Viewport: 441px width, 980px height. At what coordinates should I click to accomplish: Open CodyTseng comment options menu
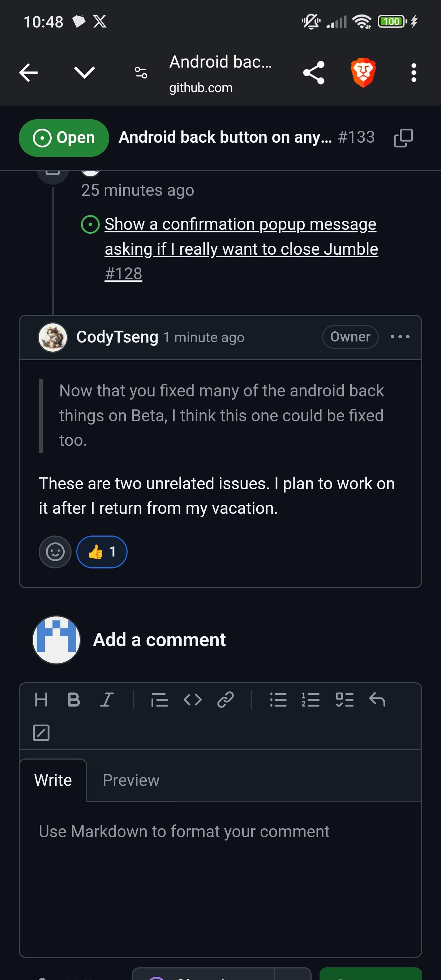pyautogui.click(x=400, y=337)
